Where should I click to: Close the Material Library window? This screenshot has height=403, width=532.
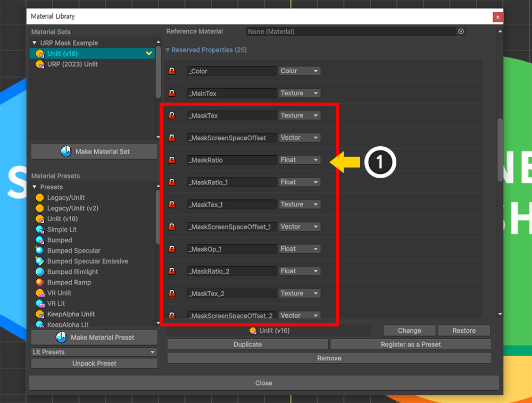[x=497, y=17]
